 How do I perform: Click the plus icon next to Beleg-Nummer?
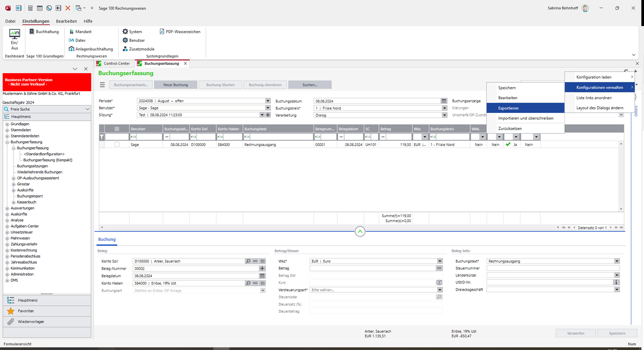click(262, 268)
